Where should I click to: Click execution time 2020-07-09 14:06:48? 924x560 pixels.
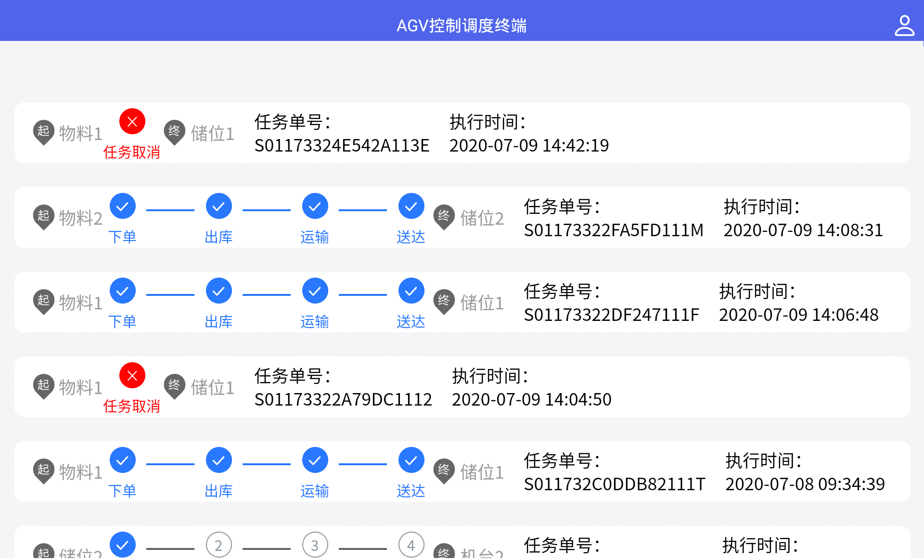(798, 315)
